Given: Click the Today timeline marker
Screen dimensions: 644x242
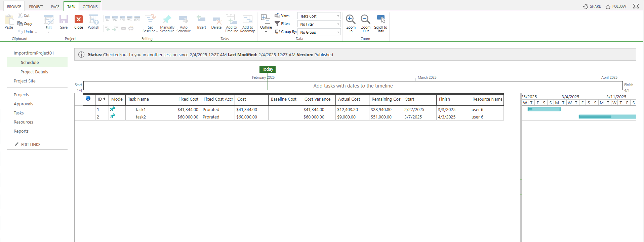Looking at the screenshot, I should pos(268,69).
